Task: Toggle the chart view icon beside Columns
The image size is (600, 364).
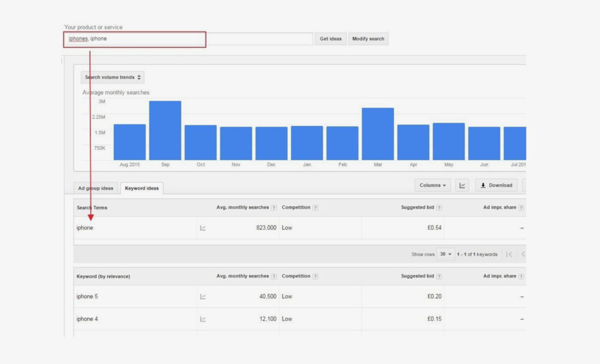Action: pyautogui.click(x=462, y=185)
